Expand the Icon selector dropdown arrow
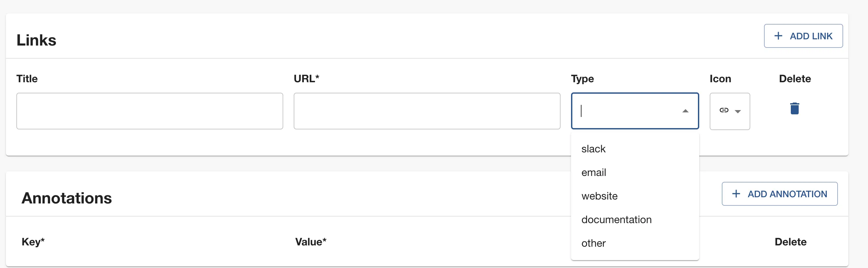This screenshot has width=868, height=268. [x=738, y=111]
